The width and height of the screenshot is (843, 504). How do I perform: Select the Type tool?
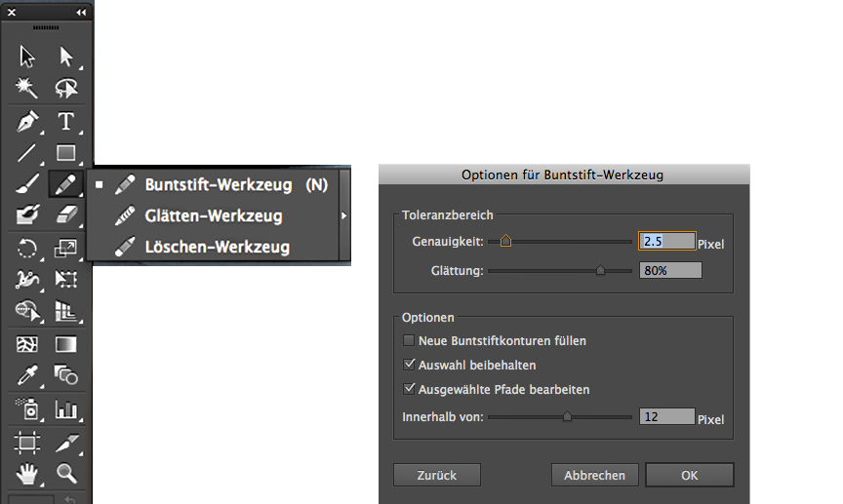65,122
